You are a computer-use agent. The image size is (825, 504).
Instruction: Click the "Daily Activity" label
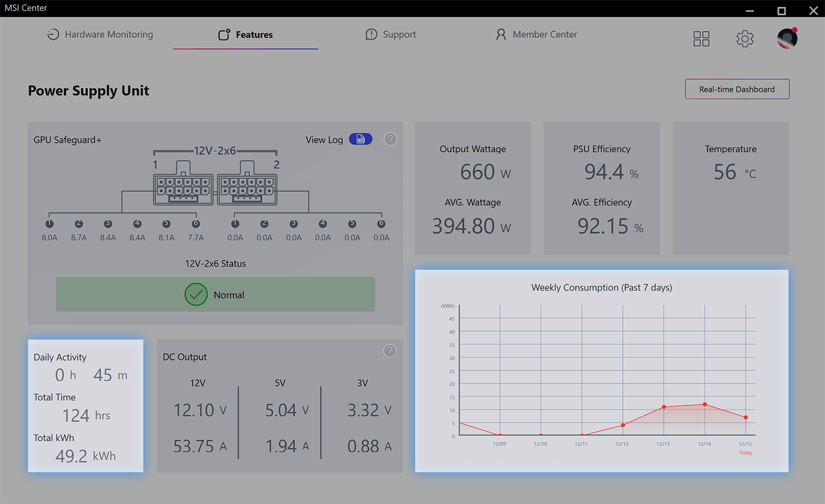[60, 358]
